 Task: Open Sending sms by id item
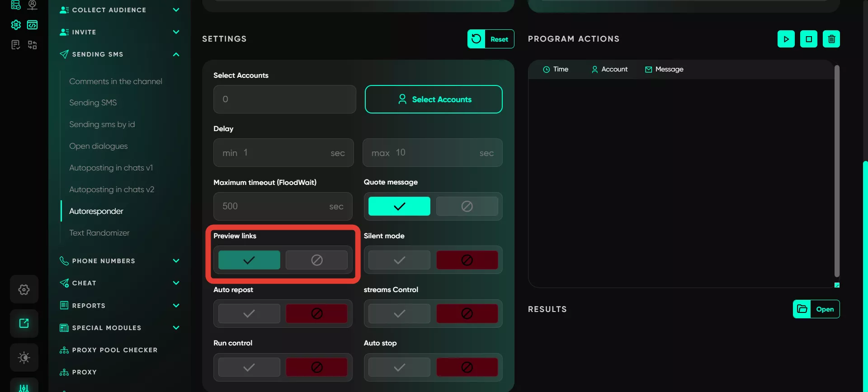pyautogui.click(x=102, y=124)
